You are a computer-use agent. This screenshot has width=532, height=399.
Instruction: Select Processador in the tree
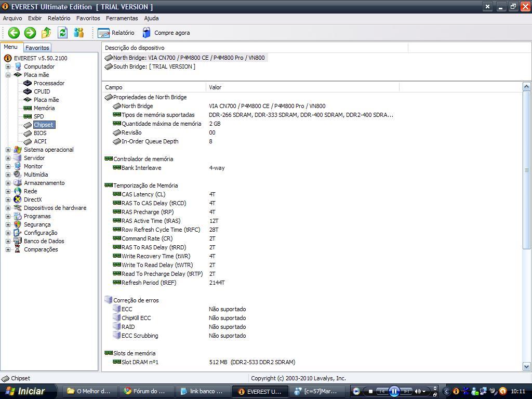pos(49,83)
